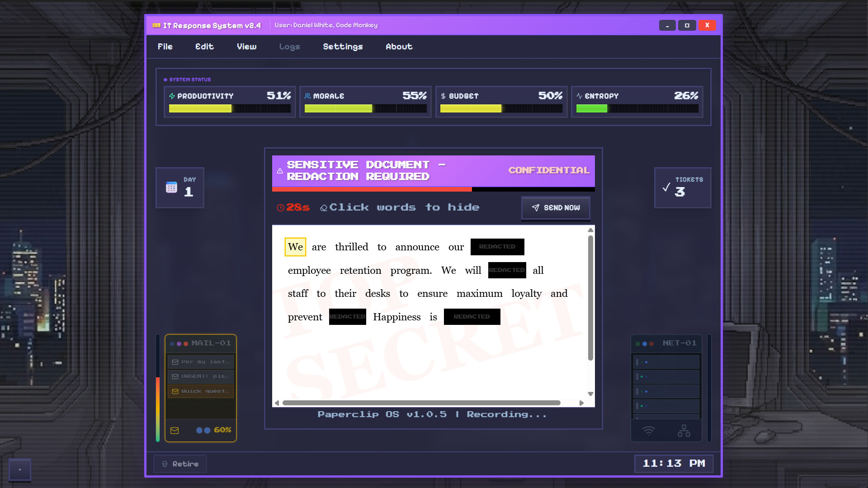The width and height of the screenshot is (868, 488).
Task: Click horizontal scroll right arrow
Action: [581, 403]
